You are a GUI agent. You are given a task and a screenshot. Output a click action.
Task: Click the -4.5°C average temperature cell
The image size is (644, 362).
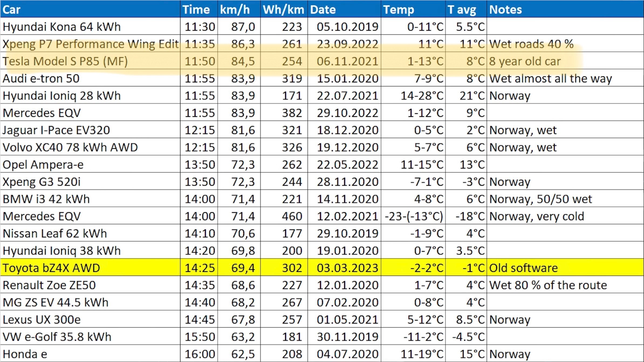point(466,337)
